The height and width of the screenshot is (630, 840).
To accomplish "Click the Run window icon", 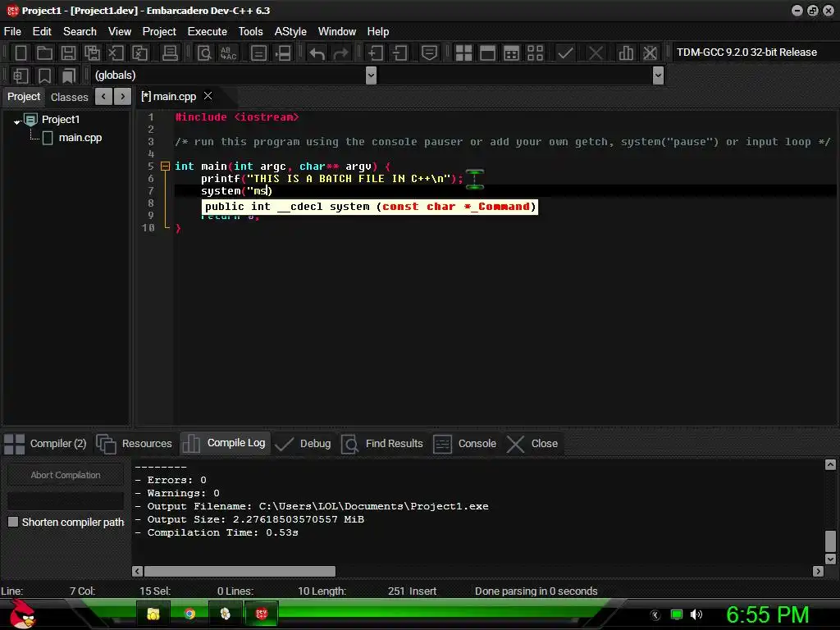I will click(x=487, y=53).
